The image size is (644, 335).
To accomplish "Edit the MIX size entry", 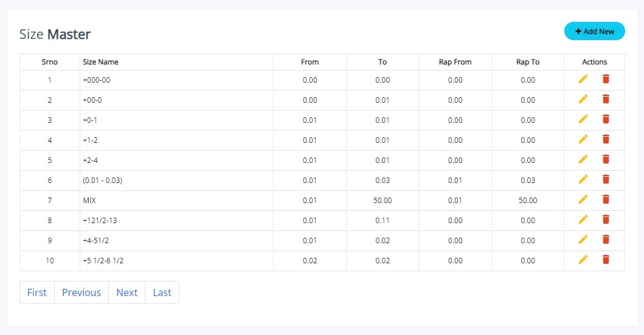I will (583, 199).
